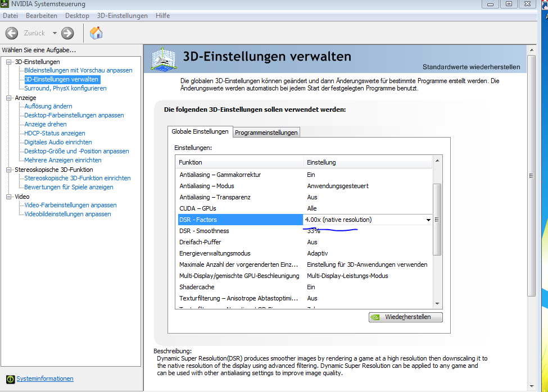Open Mehrere Anzeigen einrichten
548x392 pixels.
[x=63, y=160]
